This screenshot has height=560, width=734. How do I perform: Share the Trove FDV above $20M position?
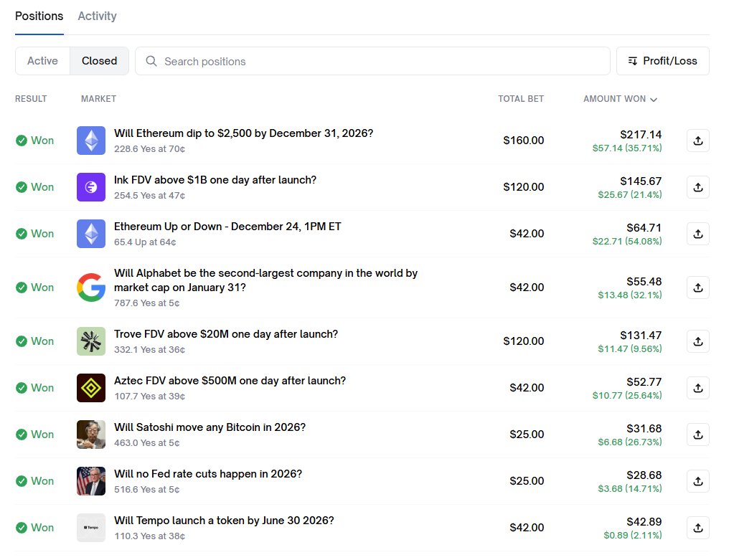[x=697, y=341]
